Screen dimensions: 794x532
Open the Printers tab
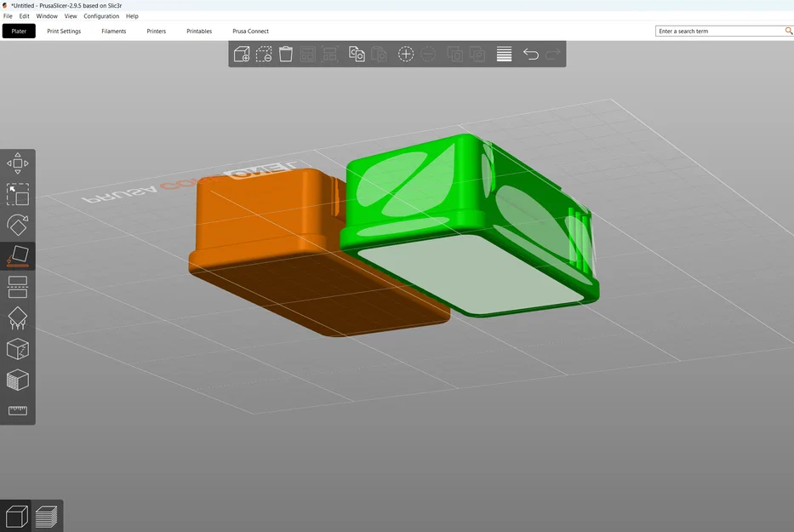(156, 31)
